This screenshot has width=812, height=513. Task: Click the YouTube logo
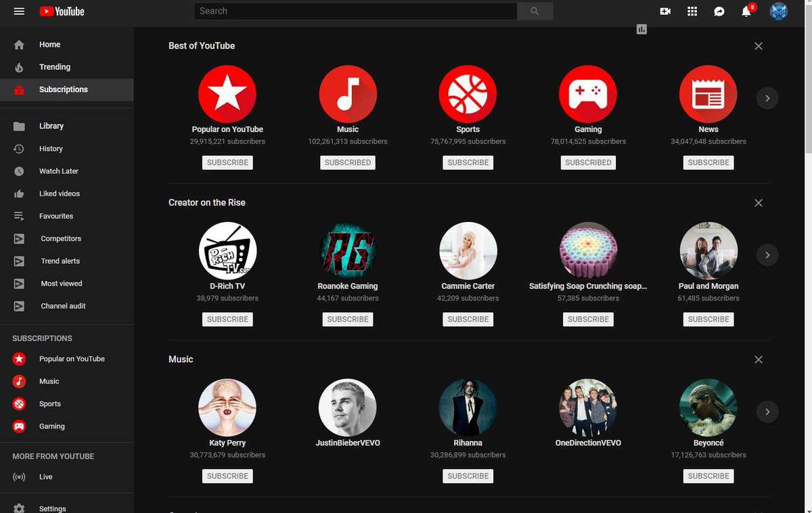tap(62, 12)
